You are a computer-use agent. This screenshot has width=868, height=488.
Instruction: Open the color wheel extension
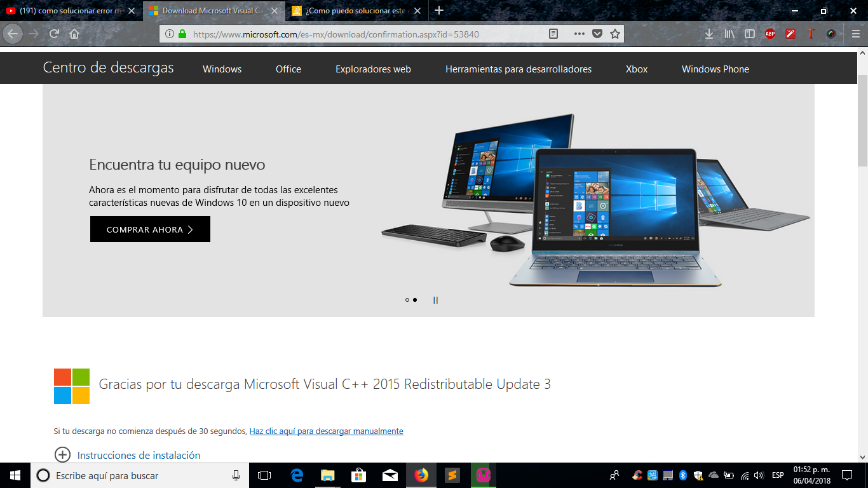831,34
